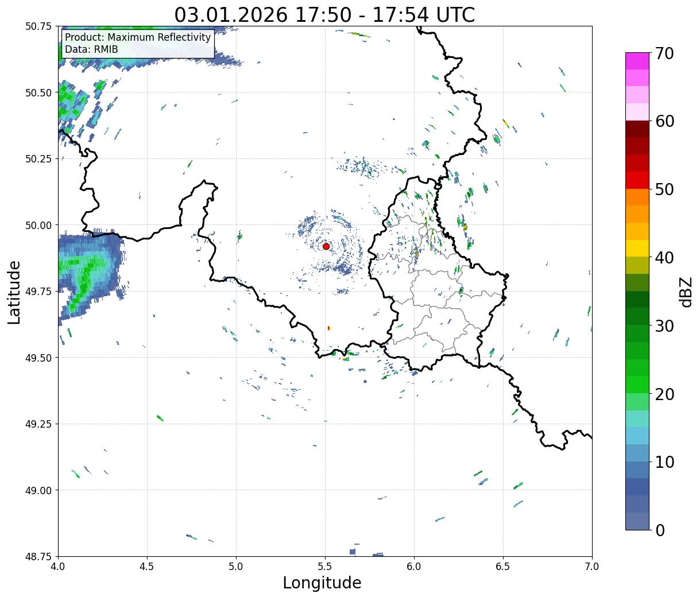The height and width of the screenshot is (597, 700).
Task: Click the latitude tick label 50.00
Action: pyautogui.click(x=38, y=225)
